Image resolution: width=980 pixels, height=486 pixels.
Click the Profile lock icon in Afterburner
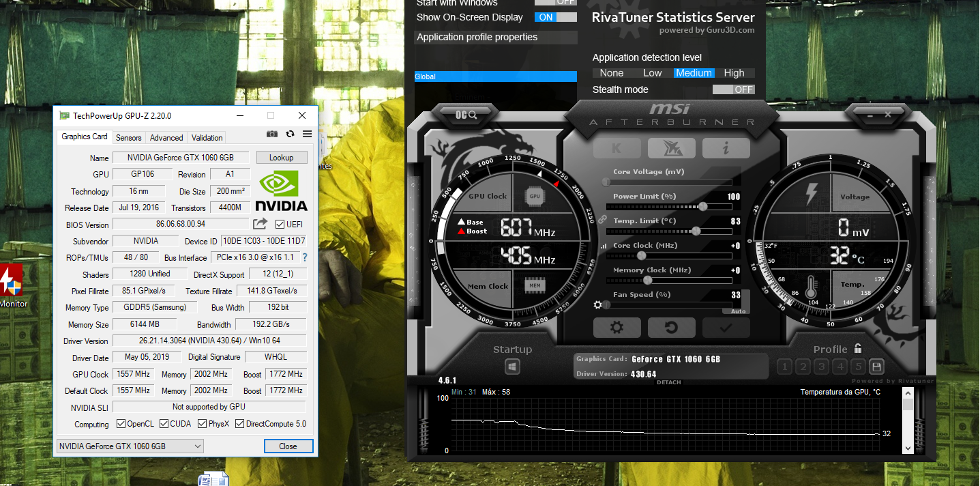tap(858, 348)
